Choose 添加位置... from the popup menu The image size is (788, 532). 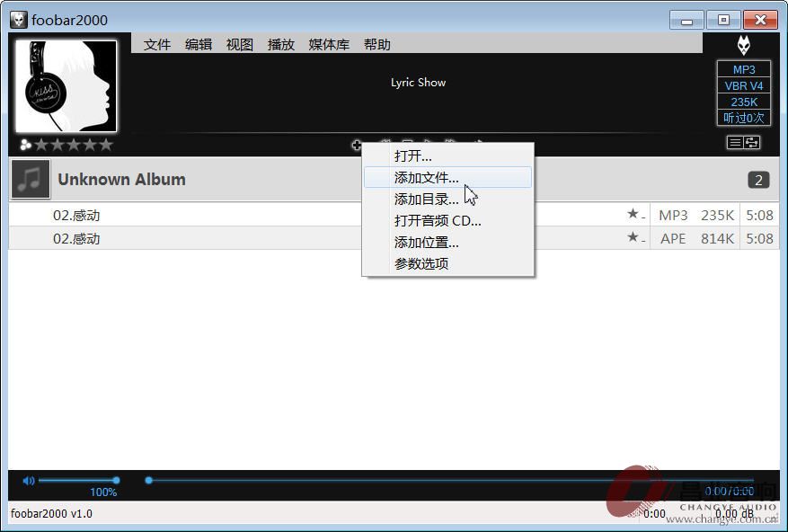tap(447, 243)
